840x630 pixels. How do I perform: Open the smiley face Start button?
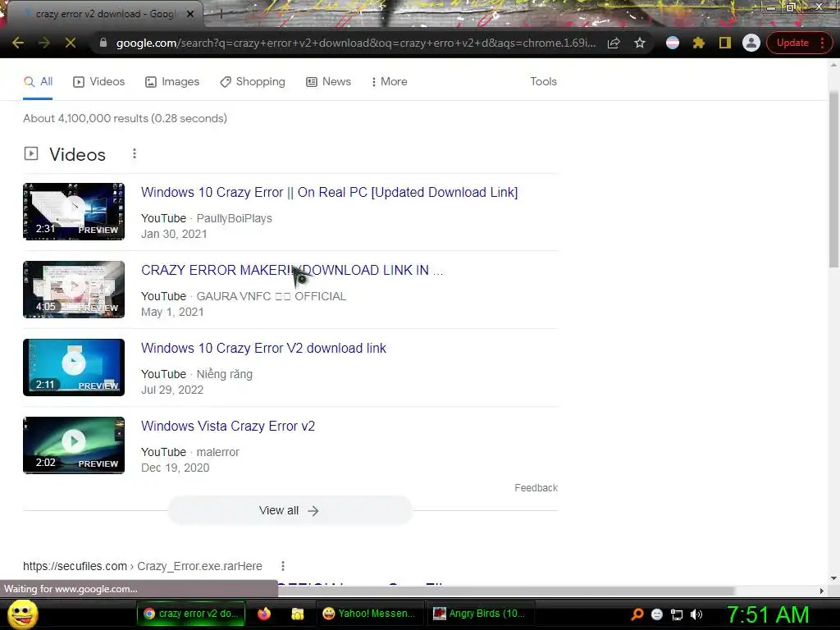pyautogui.click(x=22, y=614)
